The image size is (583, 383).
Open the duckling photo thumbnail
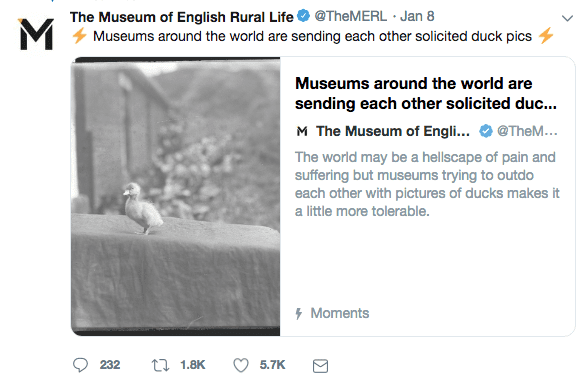tap(175, 197)
